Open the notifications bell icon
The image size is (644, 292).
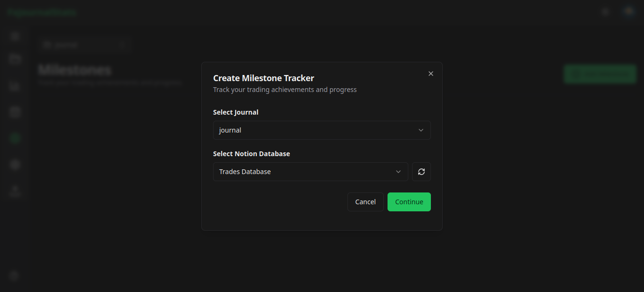click(x=605, y=11)
